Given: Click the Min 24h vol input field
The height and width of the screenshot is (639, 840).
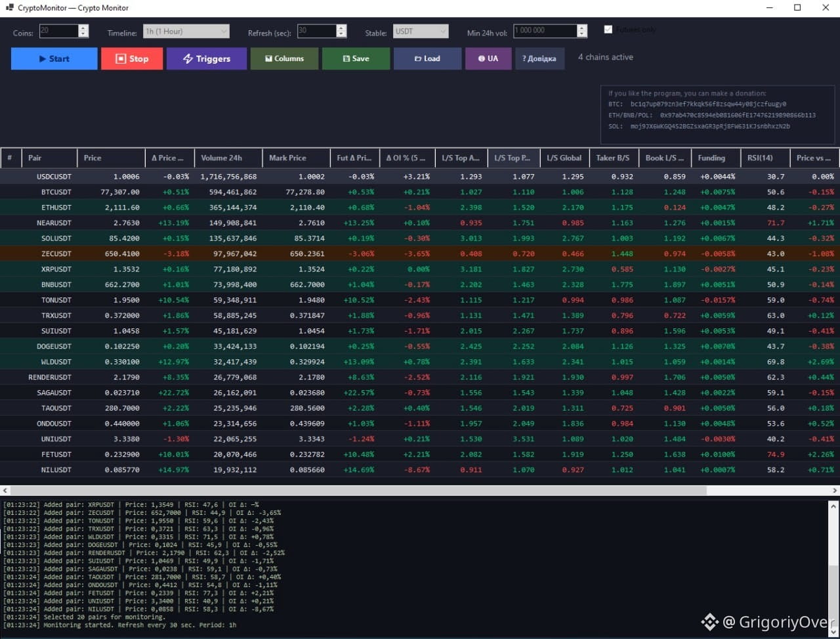Looking at the screenshot, I should [x=545, y=31].
